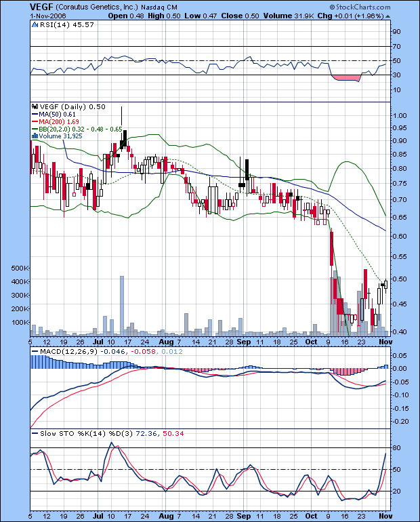Click the StockCharts.com copyright text
The height and width of the screenshot is (522, 420).
click(360, 7)
